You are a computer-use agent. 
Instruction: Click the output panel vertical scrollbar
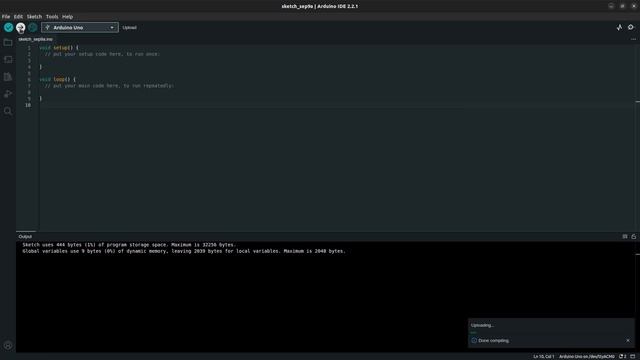click(638, 297)
